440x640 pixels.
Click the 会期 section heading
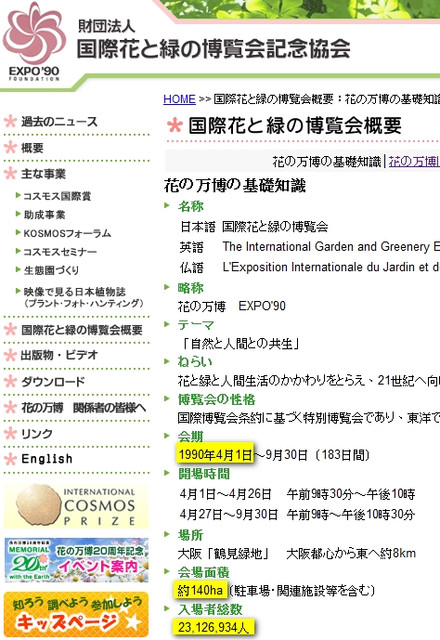190,436
